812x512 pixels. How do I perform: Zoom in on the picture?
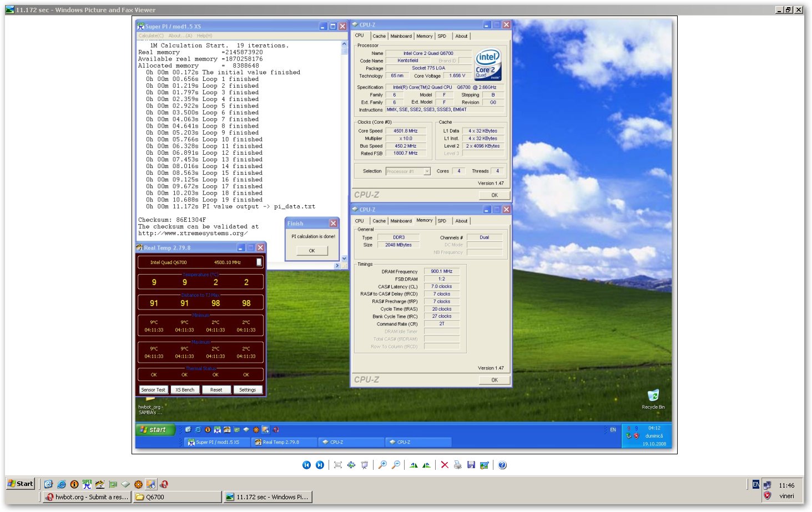click(x=382, y=465)
